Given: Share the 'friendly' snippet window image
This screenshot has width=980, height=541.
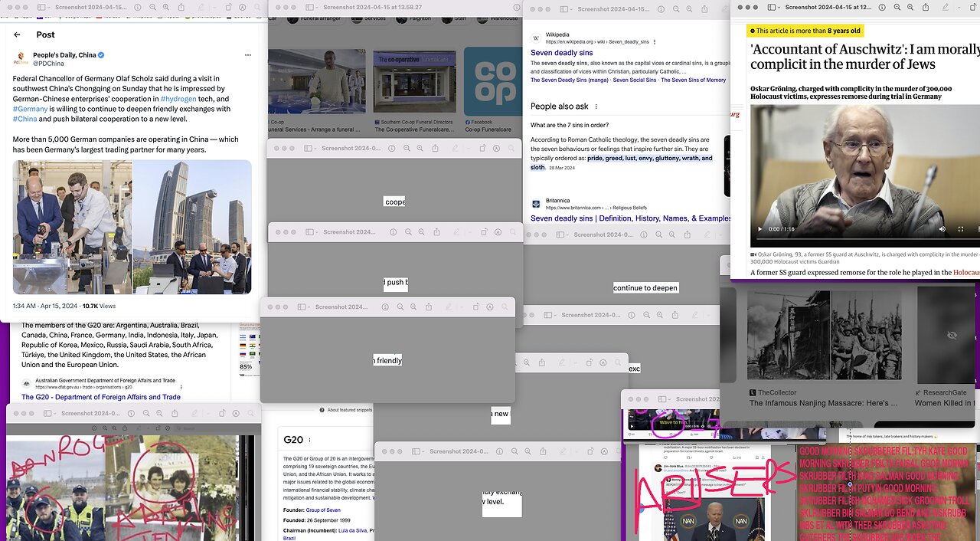Looking at the screenshot, I should (x=429, y=307).
